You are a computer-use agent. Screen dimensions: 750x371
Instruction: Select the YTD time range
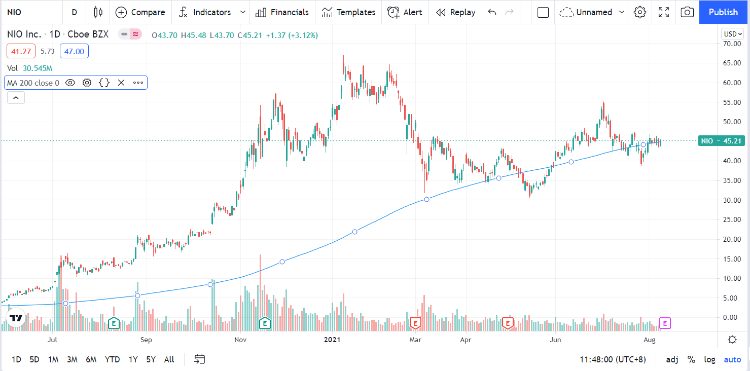[x=112, y=359]
